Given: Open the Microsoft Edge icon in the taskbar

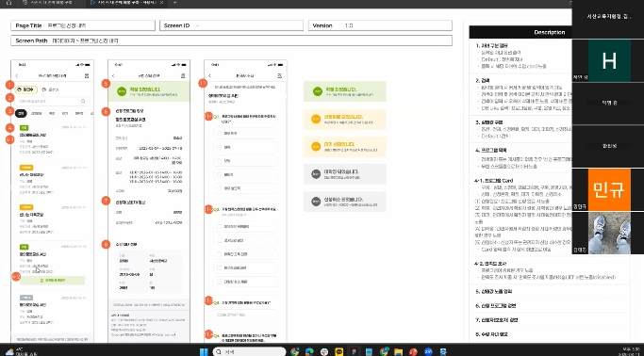Looking at the screenshot, I should [309, 351].
